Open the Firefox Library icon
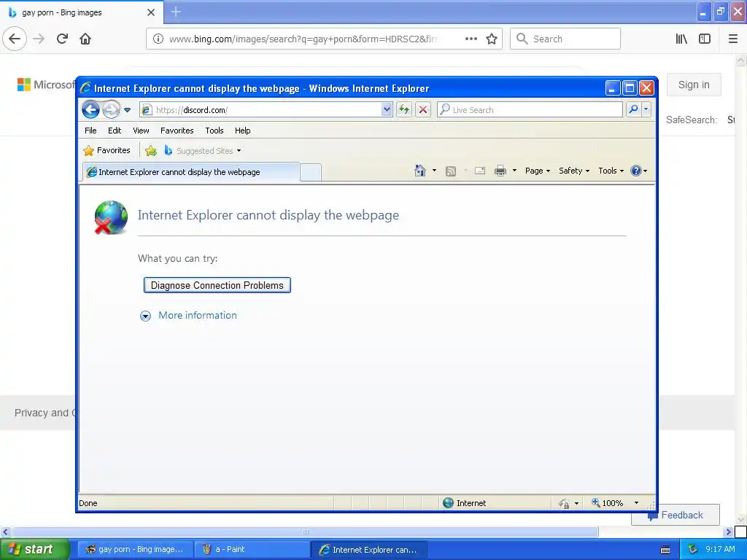This screenshot has height=560, width=747. pos(681,39)
